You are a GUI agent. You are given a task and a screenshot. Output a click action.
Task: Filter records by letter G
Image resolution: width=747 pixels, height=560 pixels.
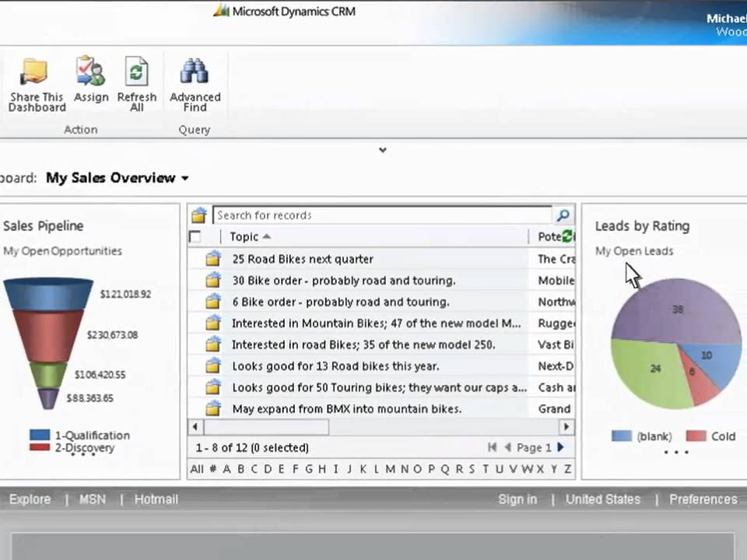pyautogui.click(x=309, y=469)
